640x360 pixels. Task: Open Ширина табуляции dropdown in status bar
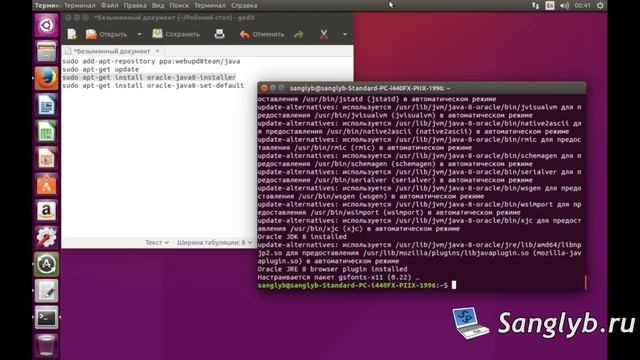pos(214,242)
